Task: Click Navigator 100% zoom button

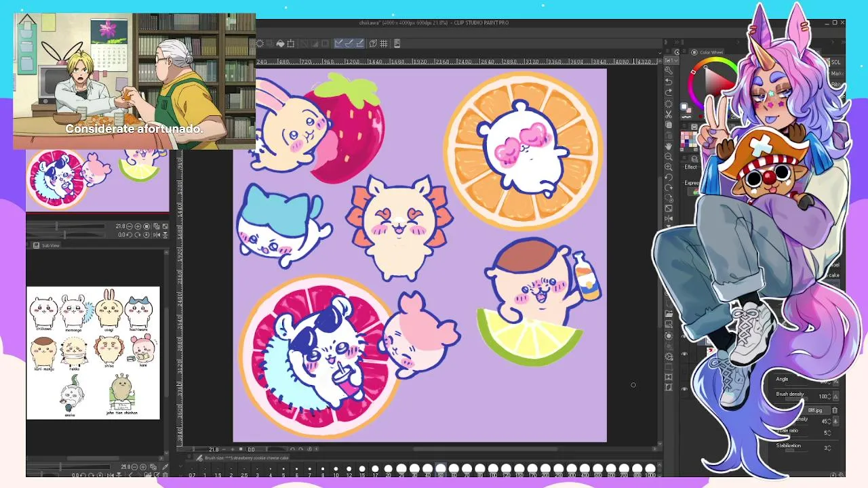Action: pyautogui.click(x=146, y=226)
